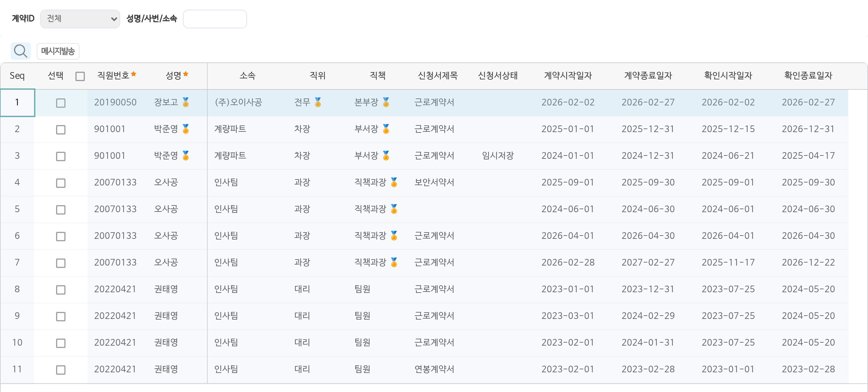Check the box for row 1 장보고
Viewport: 868px width, 392px height.
(x=61, y=103)
